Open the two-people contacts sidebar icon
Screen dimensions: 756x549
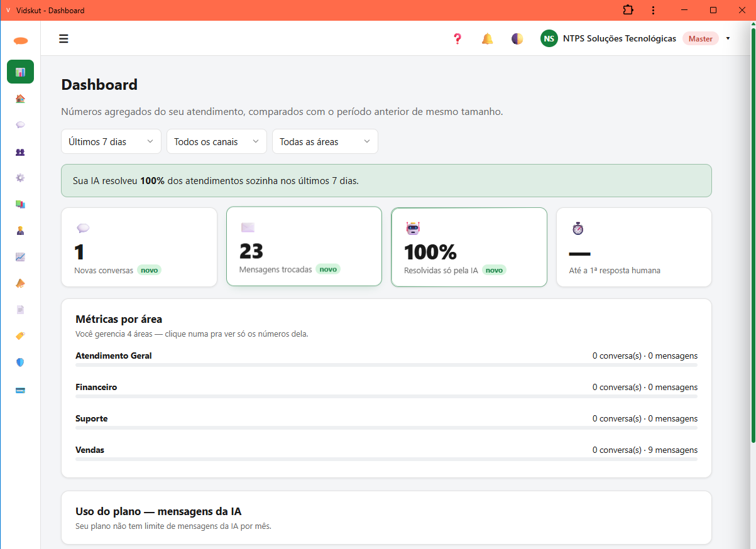point(20,151)
